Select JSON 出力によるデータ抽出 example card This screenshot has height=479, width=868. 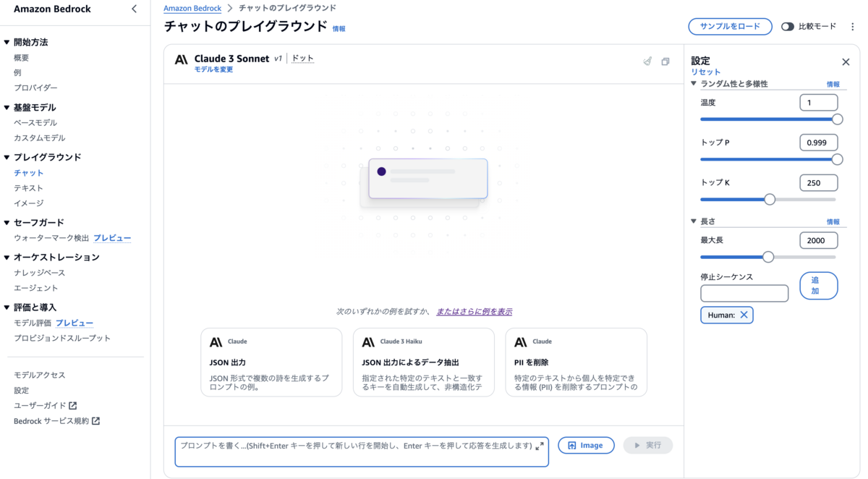coord(424,363)
